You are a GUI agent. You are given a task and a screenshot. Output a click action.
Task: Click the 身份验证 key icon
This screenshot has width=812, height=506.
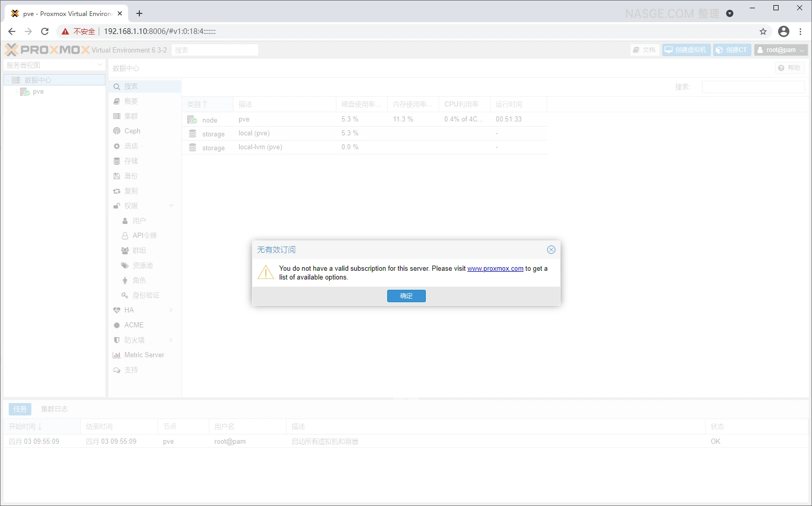pyautogui.click(x=125, y=295)
